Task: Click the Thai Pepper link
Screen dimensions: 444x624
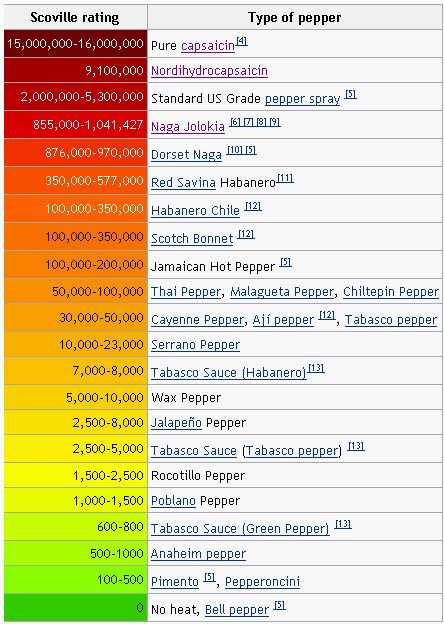Action: [x=186, y=292]
